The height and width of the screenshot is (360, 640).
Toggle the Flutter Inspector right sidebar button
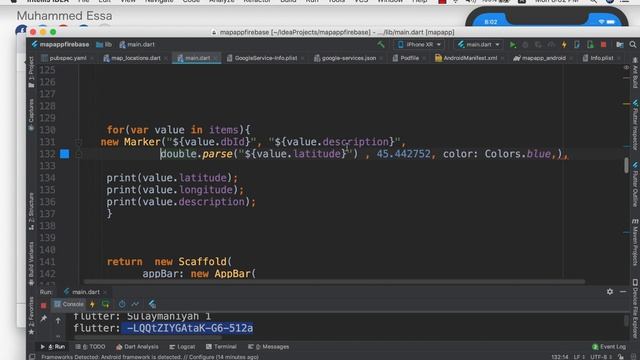[x=635, y=124]
